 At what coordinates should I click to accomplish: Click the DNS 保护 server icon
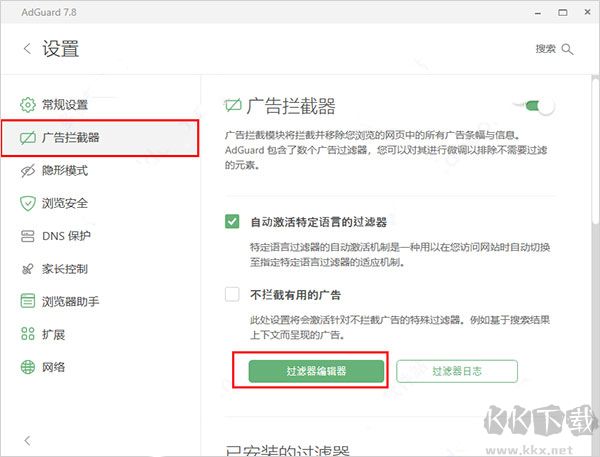(28, 236)
